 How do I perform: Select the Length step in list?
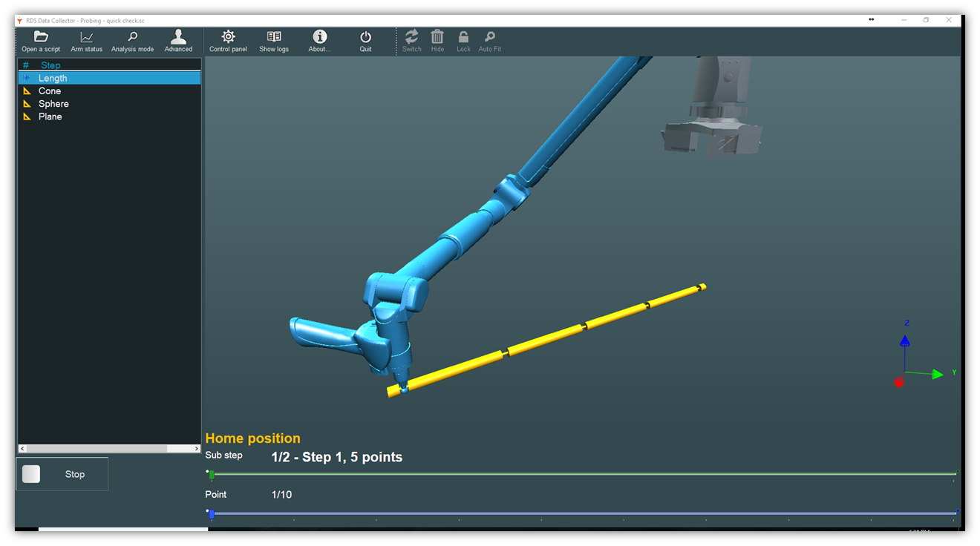click(53, 78)
